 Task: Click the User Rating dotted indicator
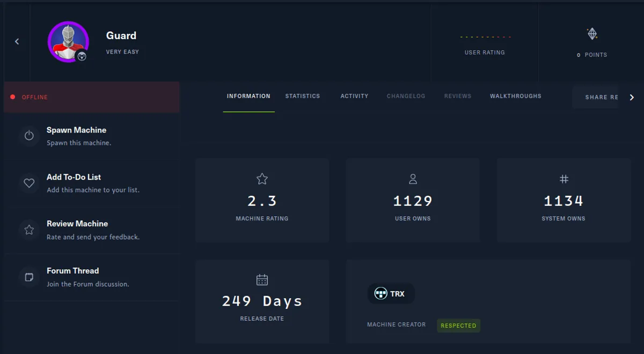tap(486, 37)
